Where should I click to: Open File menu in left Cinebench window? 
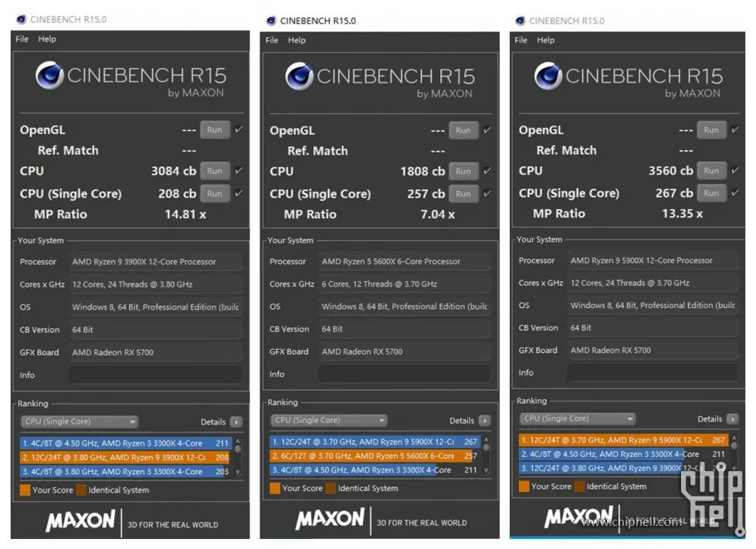(x=22, y=39)
